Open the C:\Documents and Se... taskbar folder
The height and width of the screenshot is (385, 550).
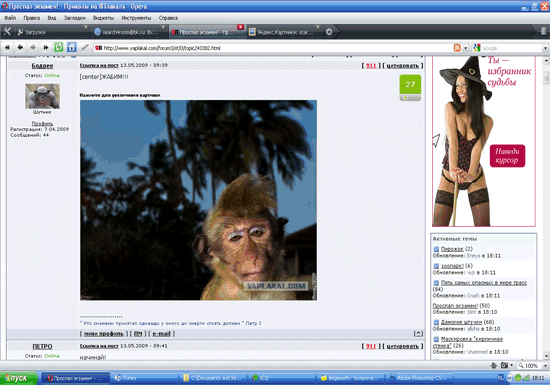(x=214, y=378)
